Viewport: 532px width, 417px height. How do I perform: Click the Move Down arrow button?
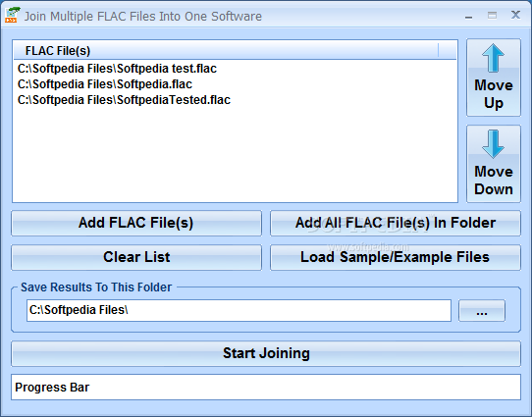(494, 164)
